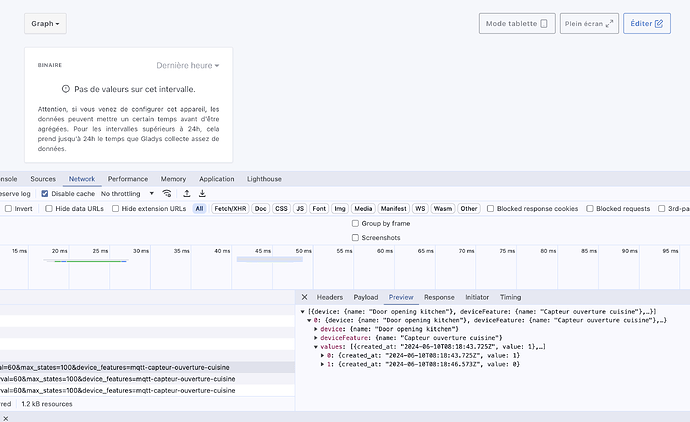Open the Response tab of request
Viewport: 690px width, 422px height.
[x=439, y=297]
